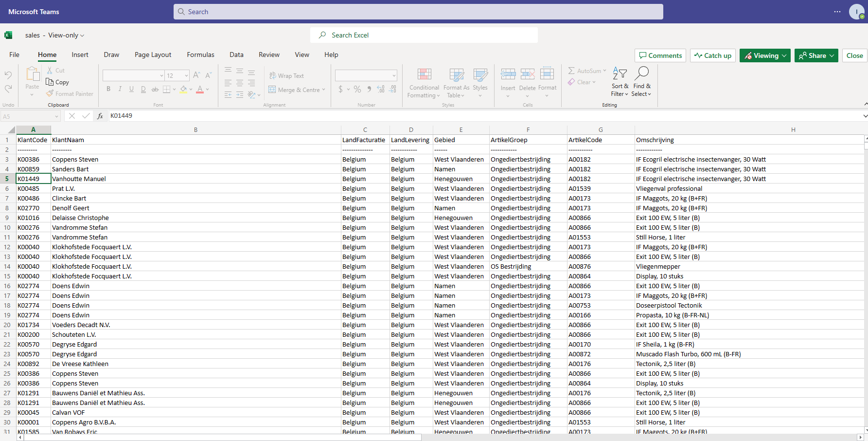Open the Viewing mode dropdown
Image resolution: width=868 pixels, height=441 pixels.
click(765, 55)
